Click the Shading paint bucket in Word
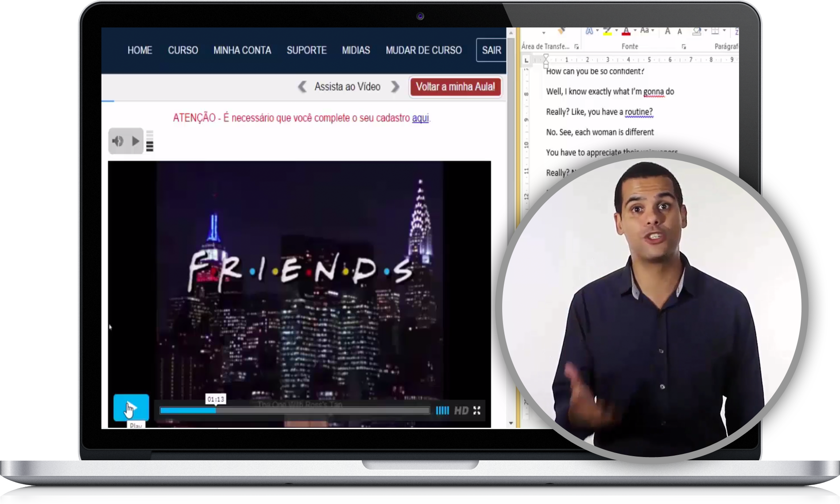This screenshot has width=840, height=504. [697, 31]
